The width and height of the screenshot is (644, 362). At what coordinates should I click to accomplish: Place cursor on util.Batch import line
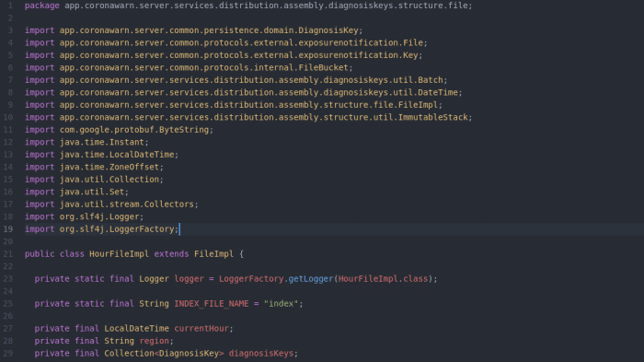[x=236, y=80]
